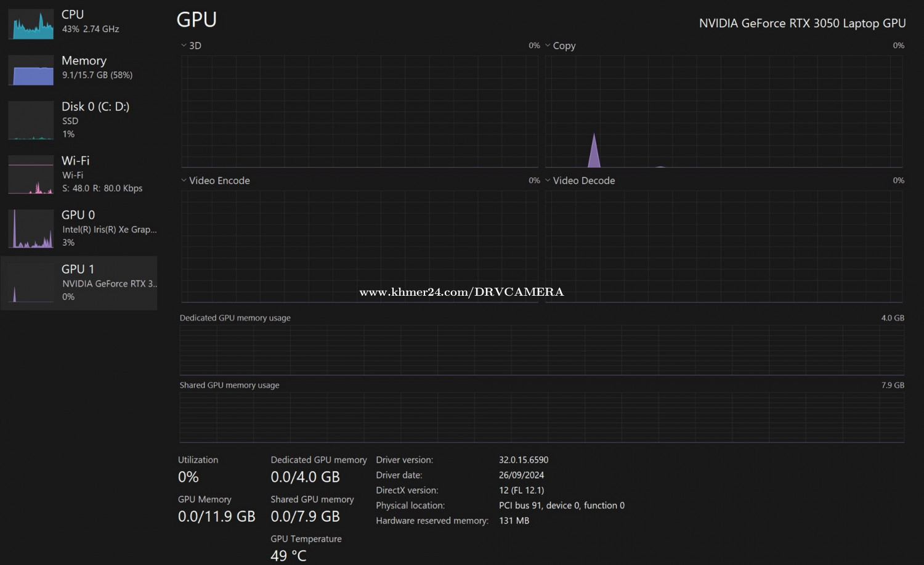Select GPU 0 Intel Iris Xe item
The image size is (924, 565).
(x=79, y=229)
